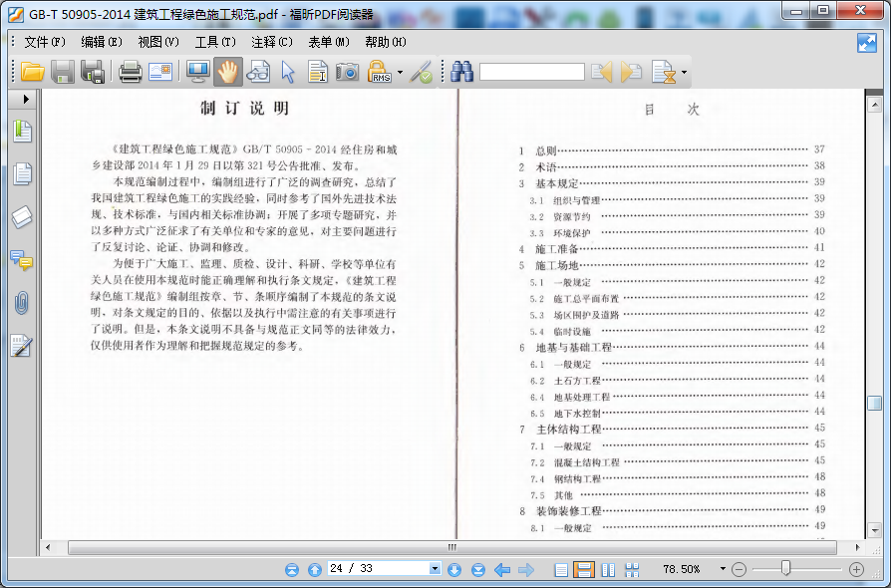This screenshot has height=588, width=891.
Task: Go to the next page
Action: pos(454,569)
